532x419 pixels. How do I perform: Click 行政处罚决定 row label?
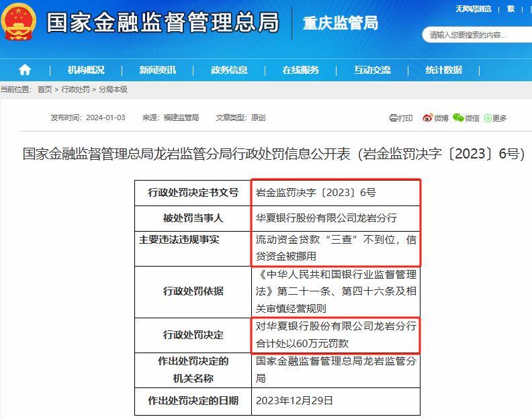pos(193,335)
